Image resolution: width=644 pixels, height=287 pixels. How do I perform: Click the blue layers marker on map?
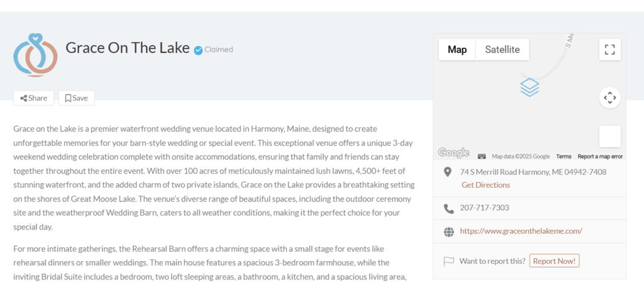(x=530, y=87)
